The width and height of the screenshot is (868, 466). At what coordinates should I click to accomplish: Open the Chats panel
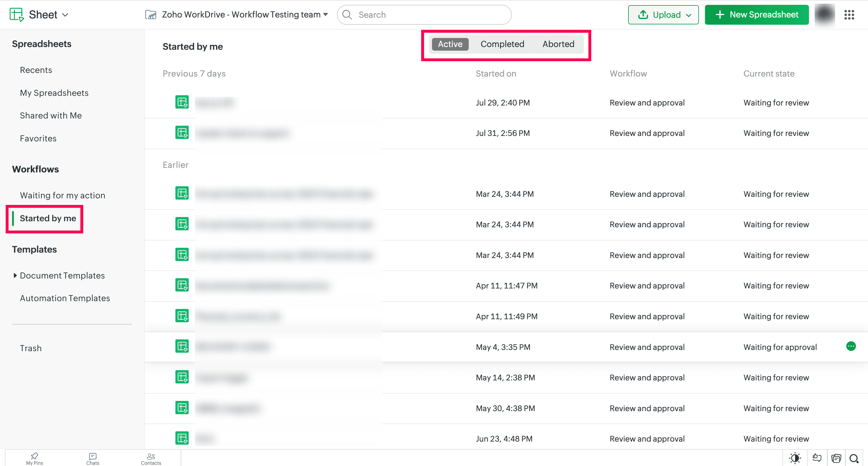93,458
